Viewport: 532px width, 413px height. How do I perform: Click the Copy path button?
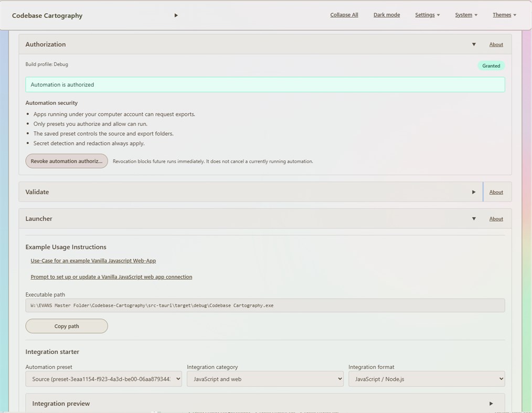(x=67, y=326)
